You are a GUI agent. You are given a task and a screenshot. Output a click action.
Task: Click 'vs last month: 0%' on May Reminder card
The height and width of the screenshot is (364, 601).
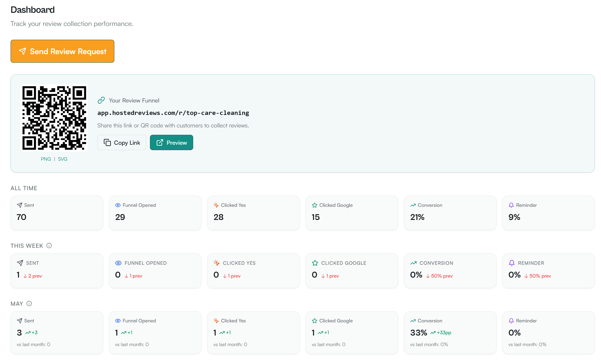tap(527, 344)
